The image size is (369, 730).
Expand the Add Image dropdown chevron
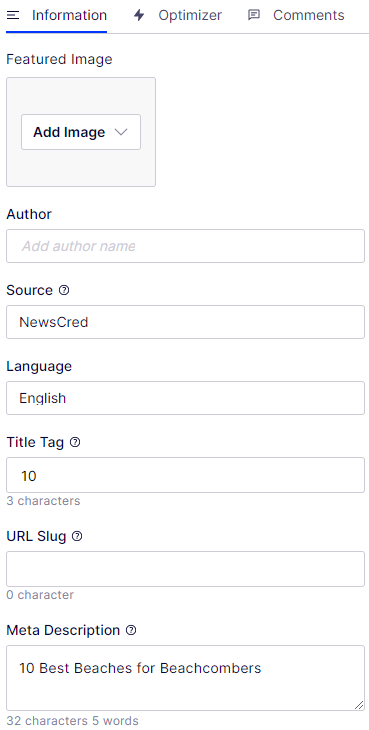121,132
